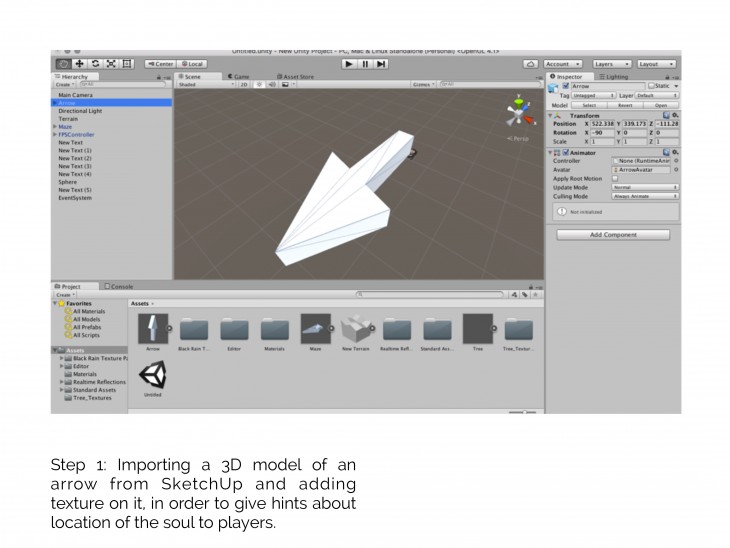The width and height of the screenshot is (730, 548).
Task: Click the Revert model button
Action: pyautogui.click(x=624, y=104)
